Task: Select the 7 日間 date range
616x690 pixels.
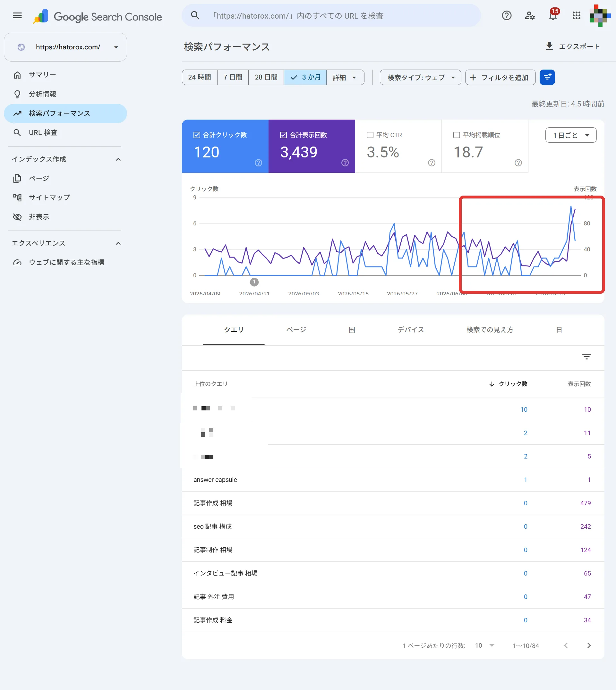Action: tap(233, 78)
